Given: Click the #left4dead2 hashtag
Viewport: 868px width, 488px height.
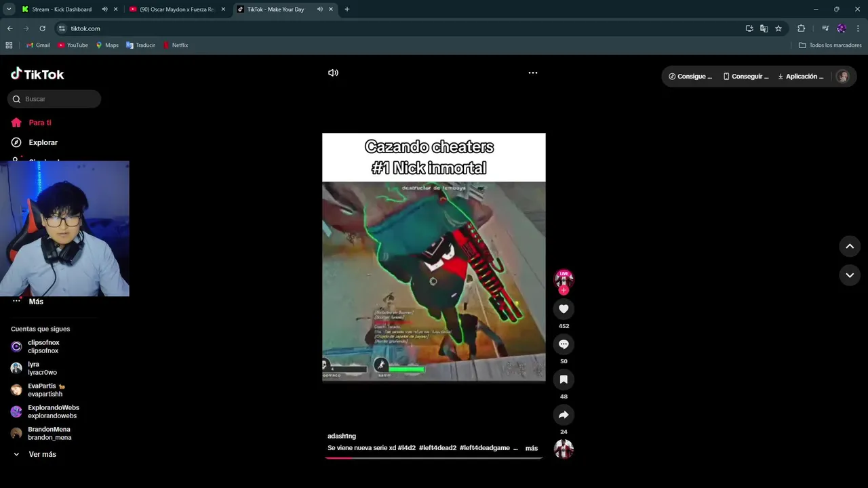Looking at the screenshot, I should pyautogui.click(x=437, y=448).
